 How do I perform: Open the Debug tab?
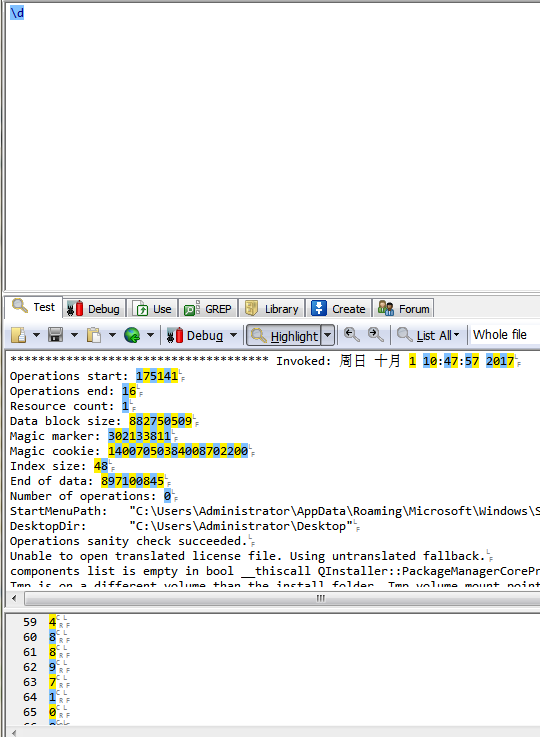point(94,309)
